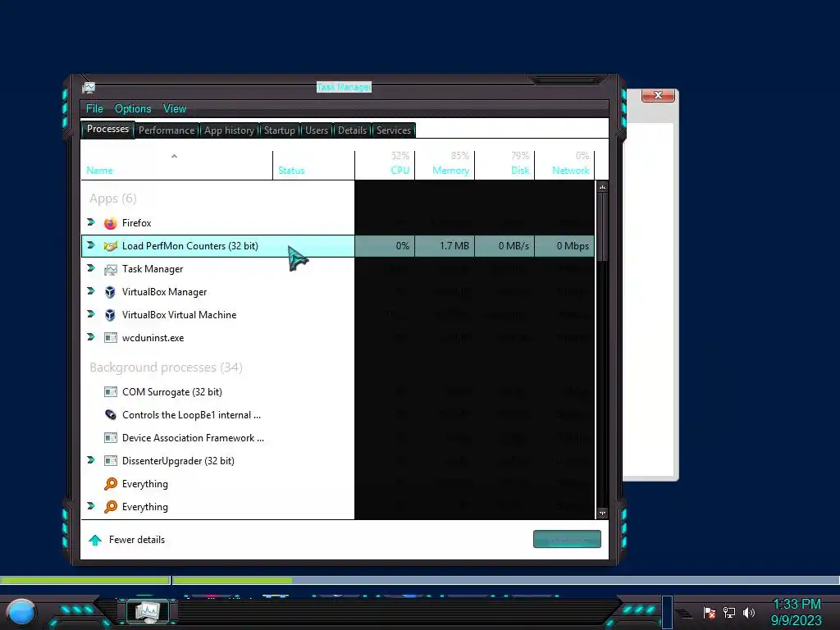Image resolution: width=840 pixels, height=630 pixels.
Task: Click the VirtualBox Virtual Machine cube icon
Action: [x=111, y=315]
